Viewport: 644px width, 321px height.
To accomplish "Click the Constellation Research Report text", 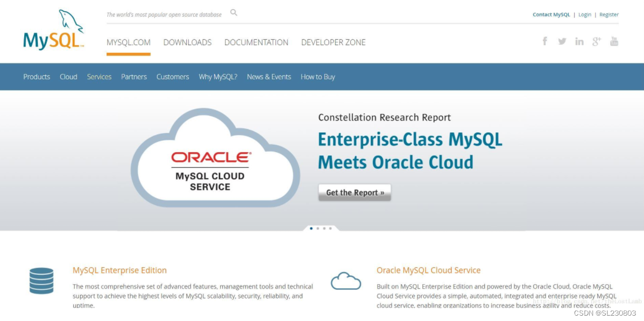I will tap(385, 117).
